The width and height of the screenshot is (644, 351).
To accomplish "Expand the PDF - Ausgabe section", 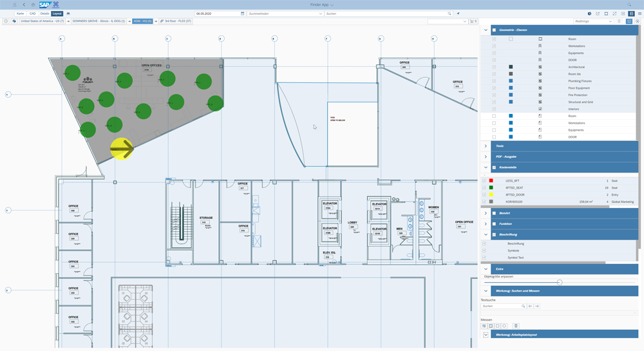I will point(486,157).
